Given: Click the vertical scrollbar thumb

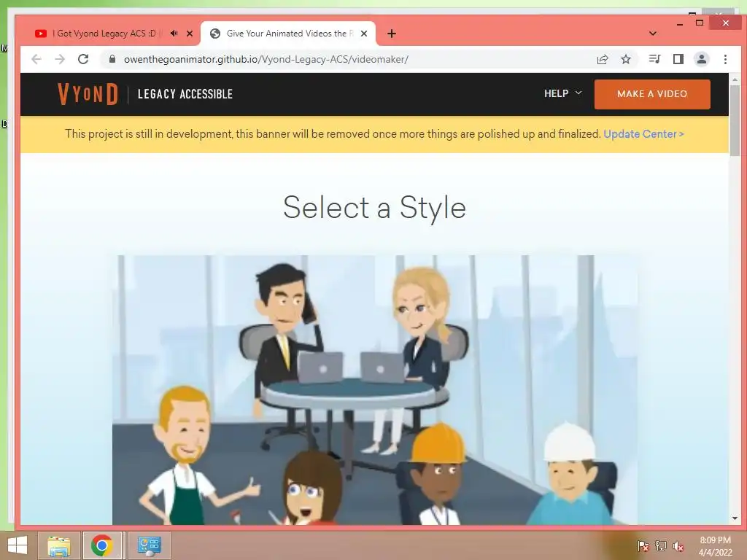Looking at the screenshot, I should pos(735,120).
